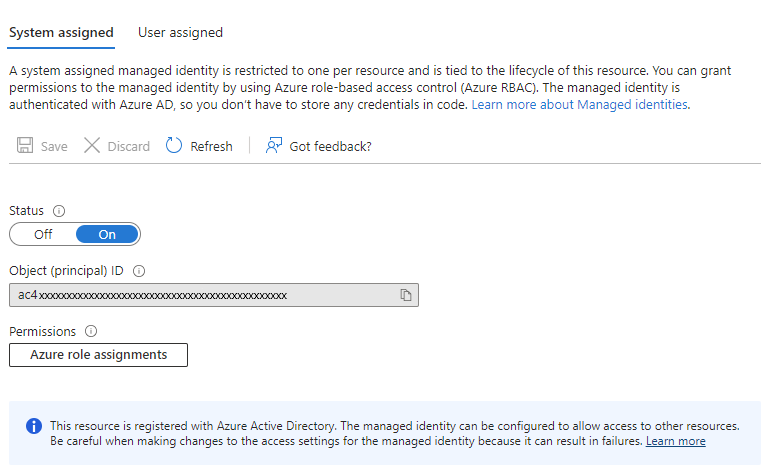
Task: Click the Got feedback? text label
Action: click(330, 146)
